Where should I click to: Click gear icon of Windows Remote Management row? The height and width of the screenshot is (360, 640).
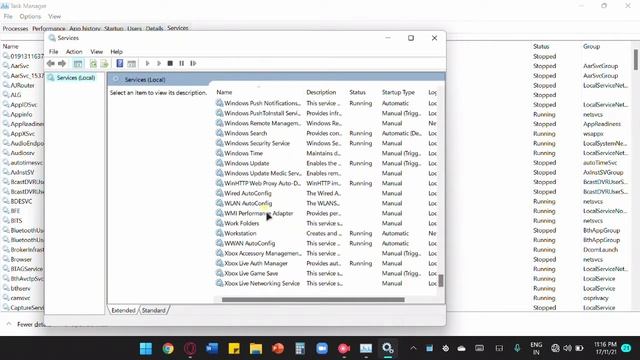coord(219,123)
